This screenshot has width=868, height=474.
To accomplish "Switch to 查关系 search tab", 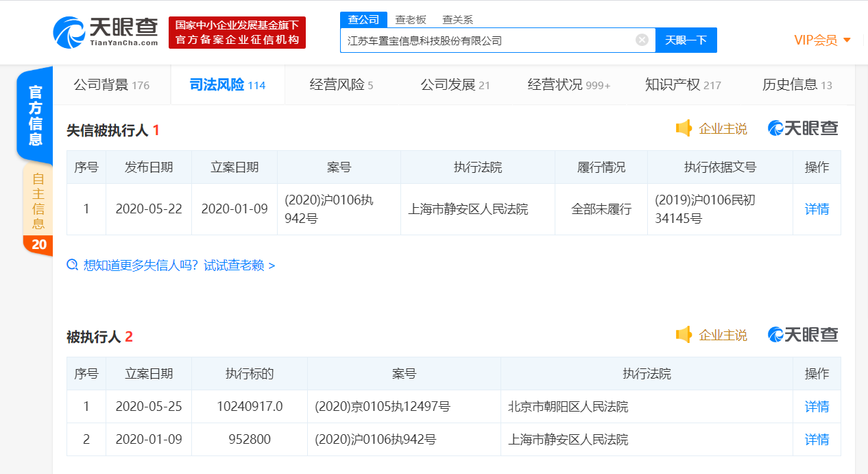I will click(x=457, y=20).
